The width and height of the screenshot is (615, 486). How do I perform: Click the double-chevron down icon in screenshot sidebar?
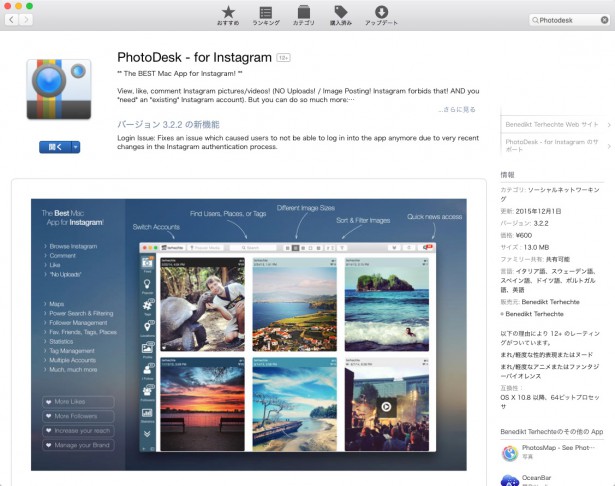(x=147, y=434)
